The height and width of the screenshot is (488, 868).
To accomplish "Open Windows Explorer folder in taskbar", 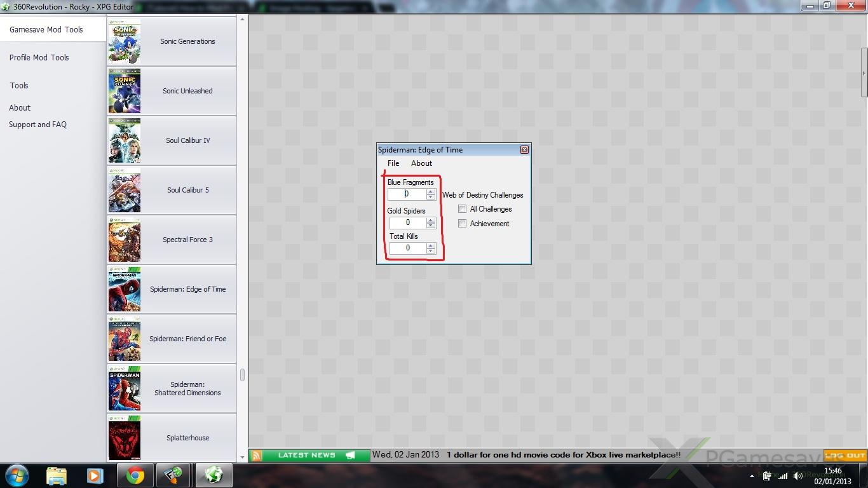I will coord(57,475).
